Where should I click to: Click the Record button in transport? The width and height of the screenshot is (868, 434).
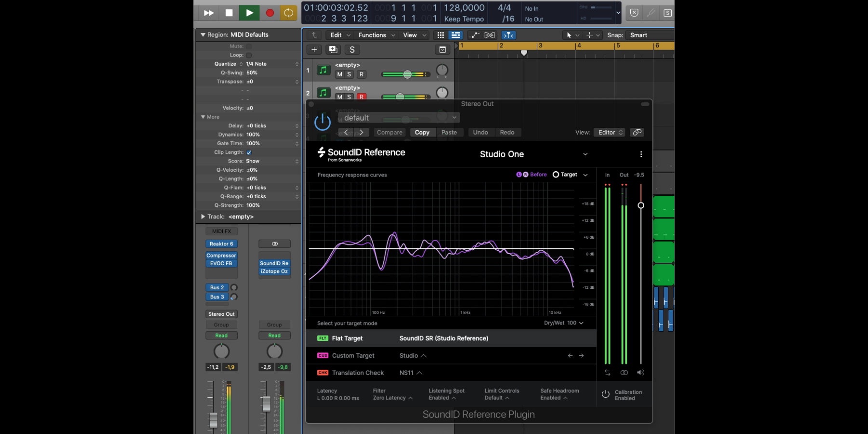pos(270,13)
